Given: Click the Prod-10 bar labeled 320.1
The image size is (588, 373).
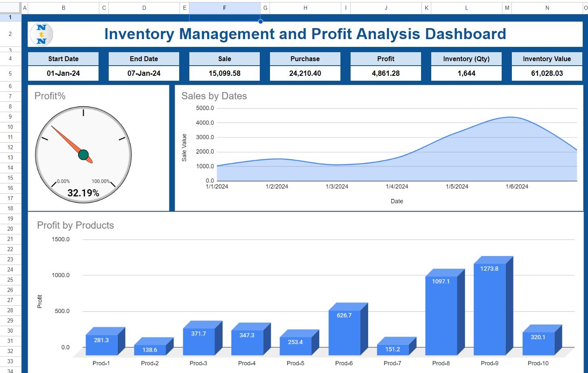Looking at the screenshot, I should pyautogui.click(x=538, y=343).
